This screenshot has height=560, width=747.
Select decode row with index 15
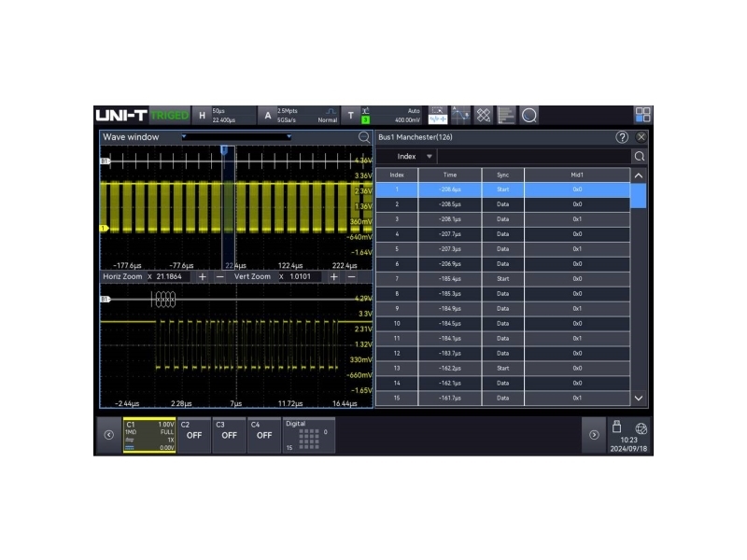(503, 399)
